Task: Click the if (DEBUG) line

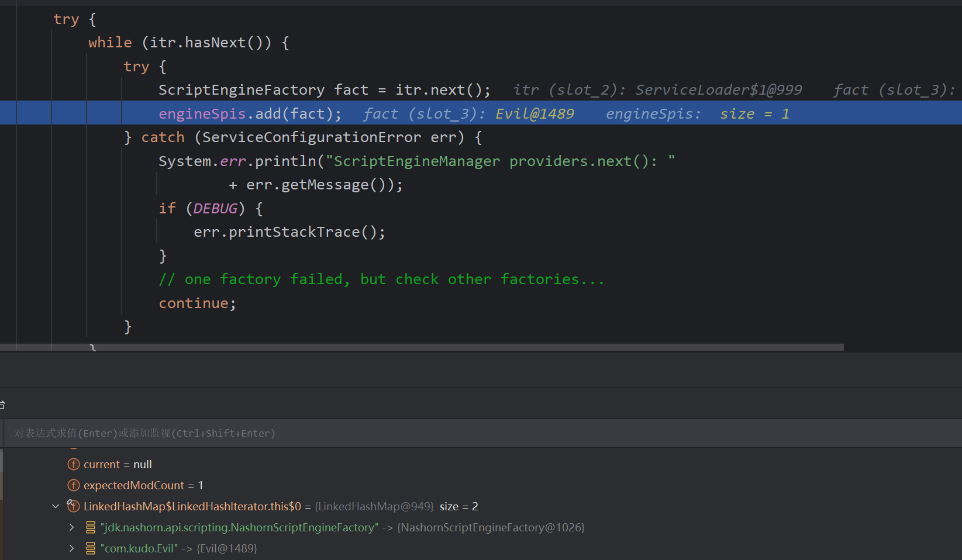Action: point(211,209)
